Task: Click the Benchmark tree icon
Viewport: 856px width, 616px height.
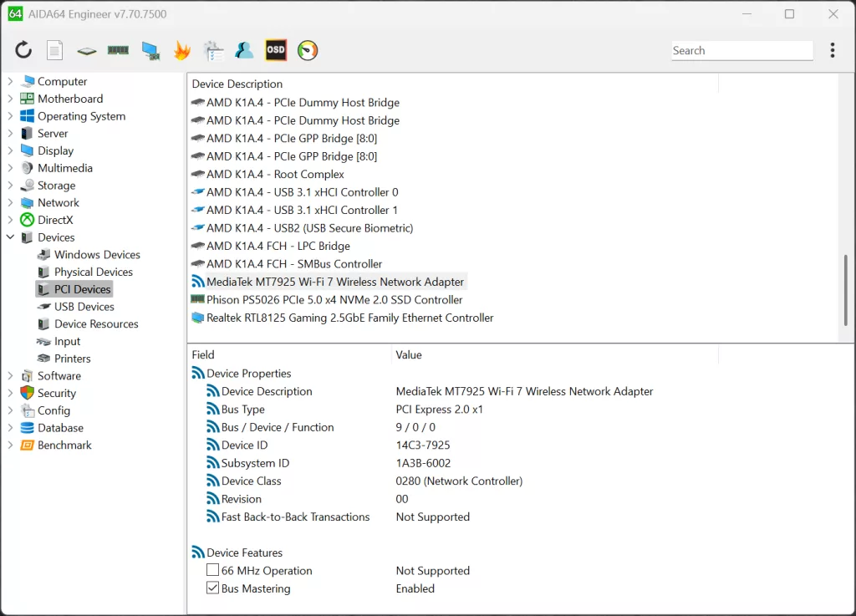Action: pos(28,445)
